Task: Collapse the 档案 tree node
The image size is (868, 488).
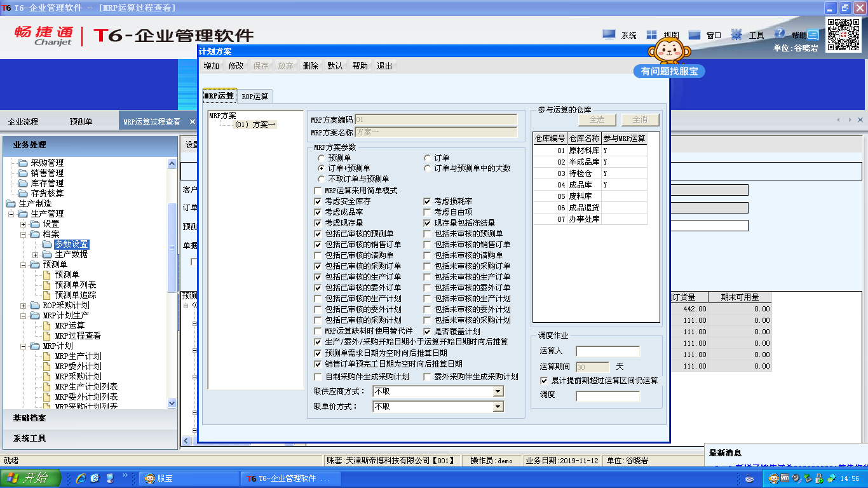Action: tap(23, 234)
